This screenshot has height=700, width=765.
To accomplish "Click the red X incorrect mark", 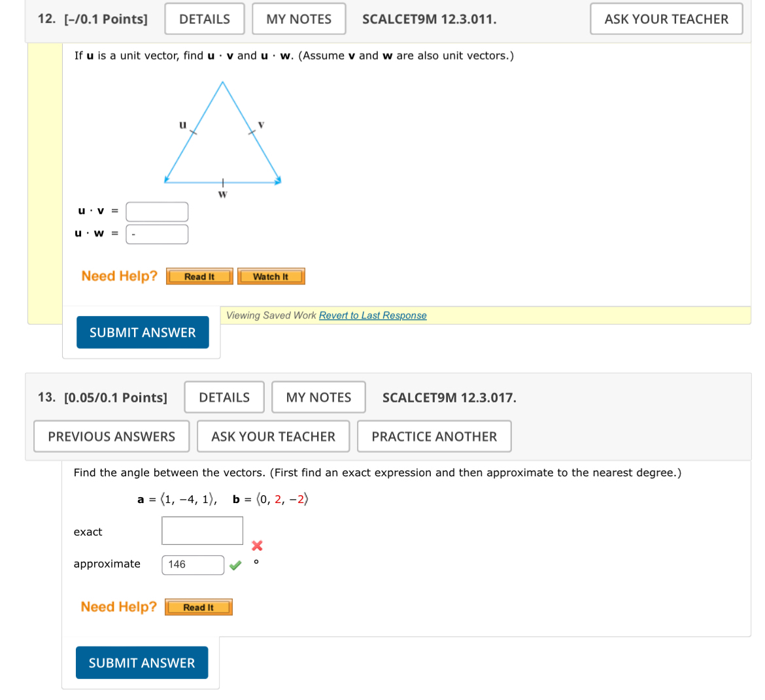I will tap(257, 546).
